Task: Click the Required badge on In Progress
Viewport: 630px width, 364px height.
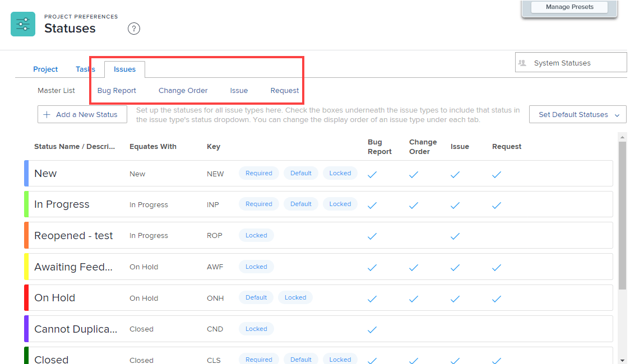Action: pyautogui.click(x=258, y=203)
